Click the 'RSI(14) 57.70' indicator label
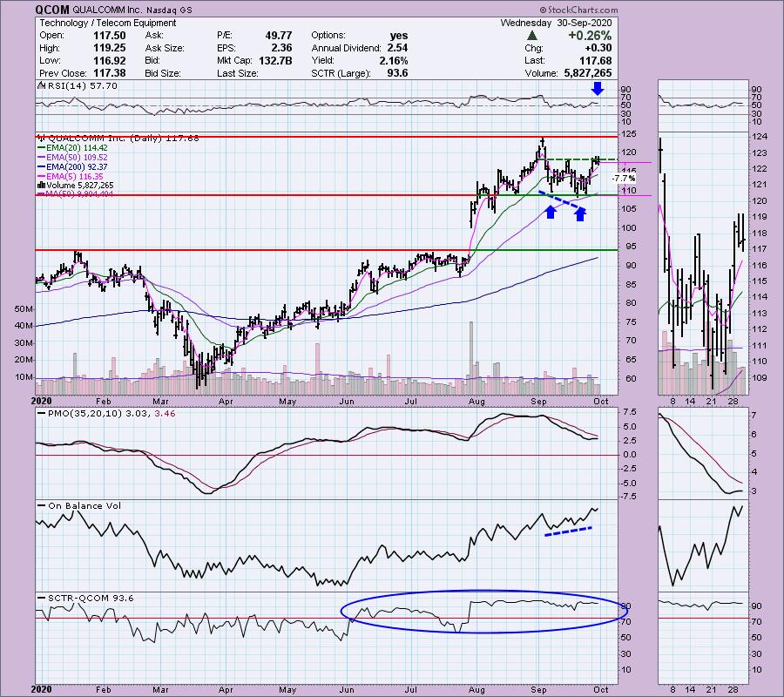The height and width of the screenshot is (697, 784). click(82, 86)
